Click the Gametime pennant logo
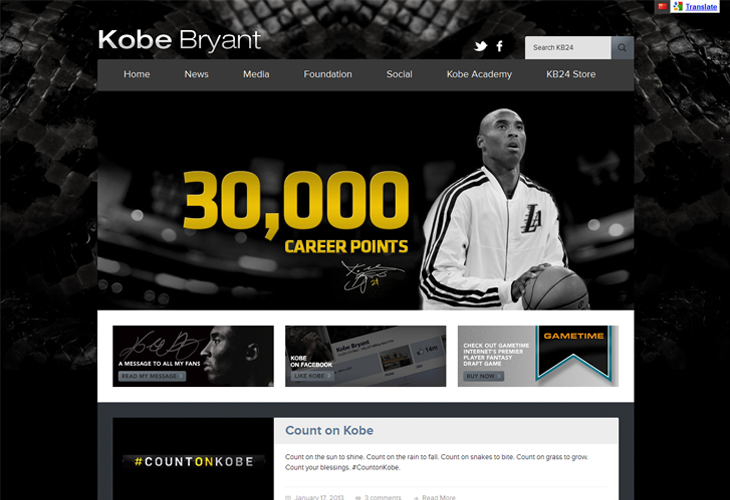 [573, 353]
